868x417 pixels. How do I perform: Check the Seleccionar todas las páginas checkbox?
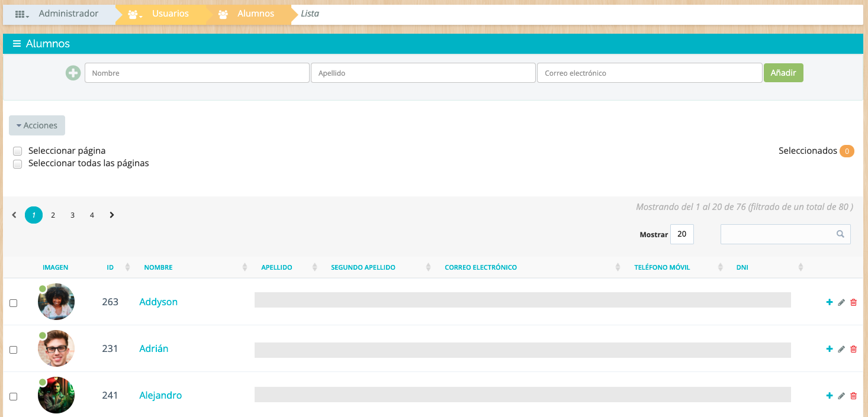point(18,164)
